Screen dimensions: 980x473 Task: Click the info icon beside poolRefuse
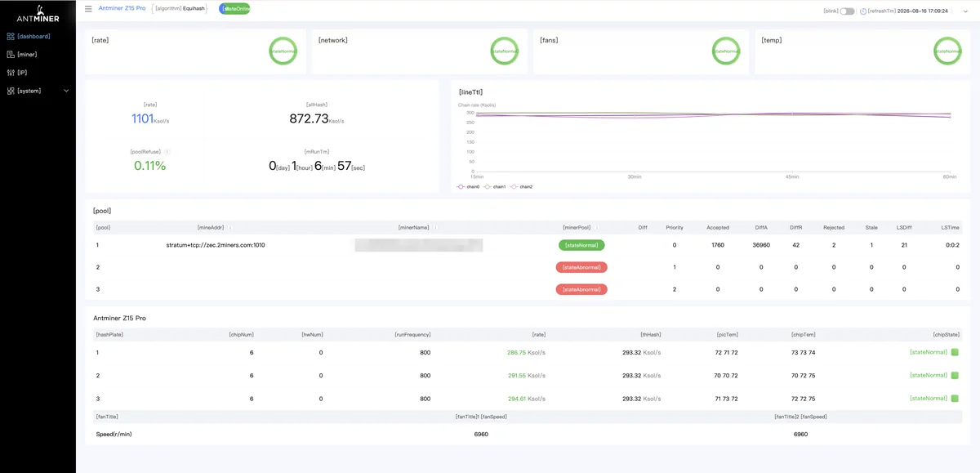[x=167, y=152]
